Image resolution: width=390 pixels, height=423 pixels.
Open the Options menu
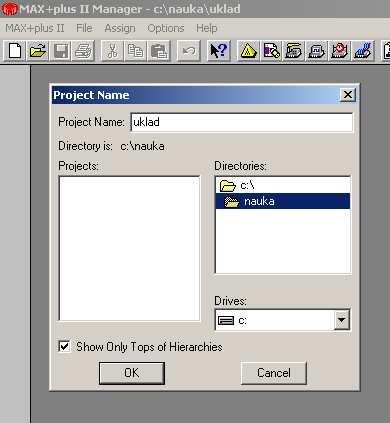click(166, 28)
